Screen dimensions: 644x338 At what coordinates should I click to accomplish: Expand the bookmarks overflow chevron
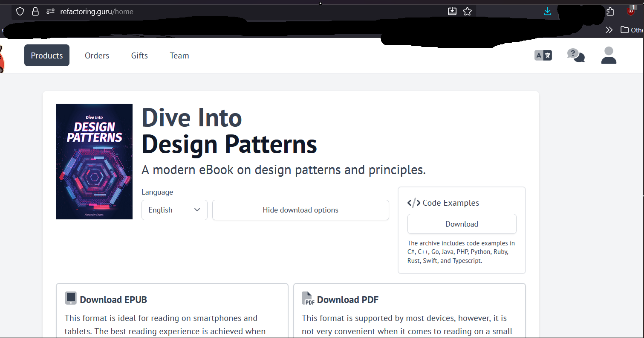(x=609, y=30)
